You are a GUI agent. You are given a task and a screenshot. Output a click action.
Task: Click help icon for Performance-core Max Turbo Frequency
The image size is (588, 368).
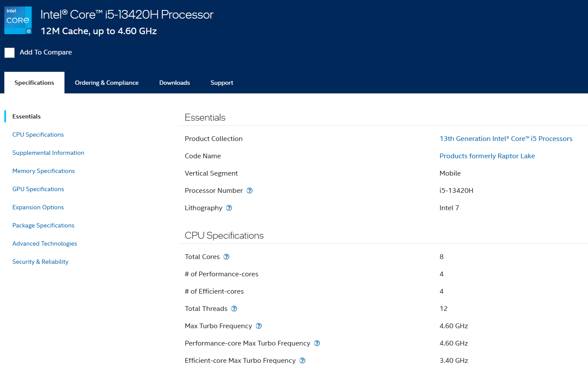point(317,343)
